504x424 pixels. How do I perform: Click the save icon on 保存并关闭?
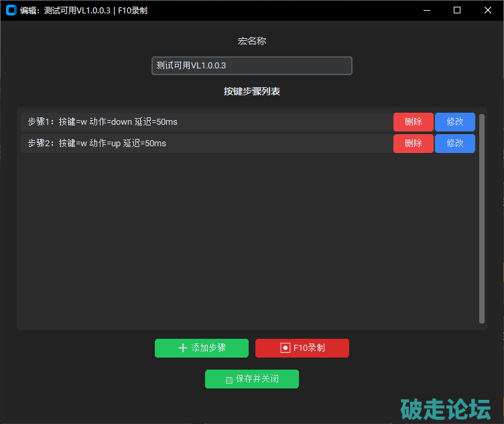[x=229, y=380]
